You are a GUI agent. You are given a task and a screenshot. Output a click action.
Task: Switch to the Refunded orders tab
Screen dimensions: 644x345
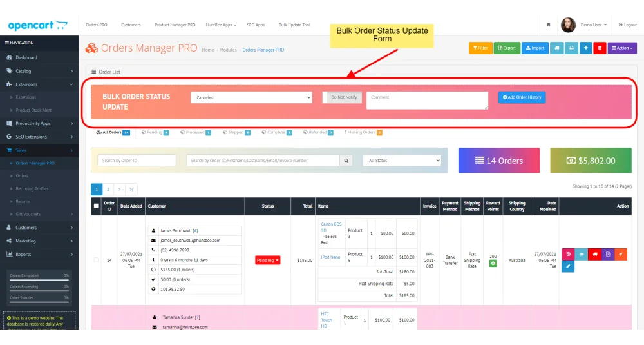click(318, 132)
